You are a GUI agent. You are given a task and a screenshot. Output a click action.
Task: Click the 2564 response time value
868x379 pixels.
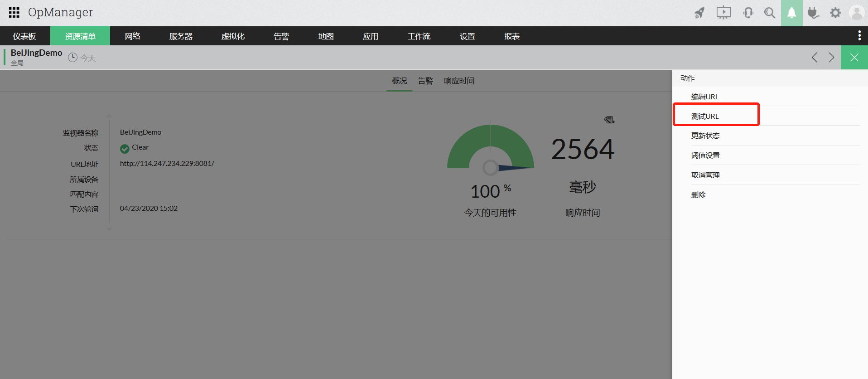[583, 149]
